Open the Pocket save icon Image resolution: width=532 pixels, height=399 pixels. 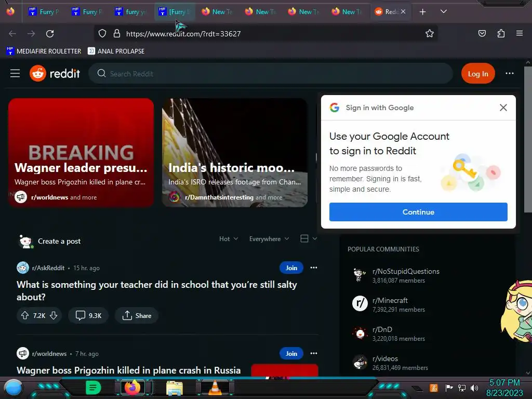(482, 33)
